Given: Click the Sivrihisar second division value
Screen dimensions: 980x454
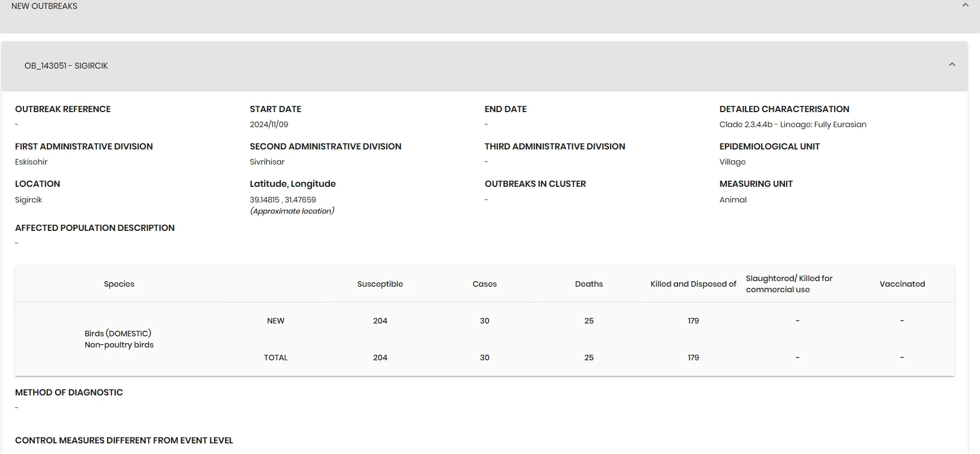Looking at the screenshot, I should [x=267, y=162].
